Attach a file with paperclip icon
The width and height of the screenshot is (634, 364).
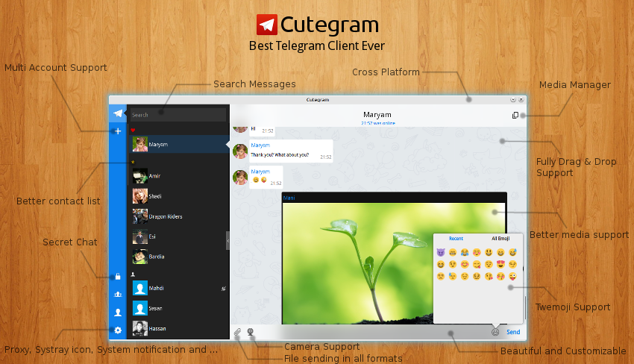click(x=237, y=332)
